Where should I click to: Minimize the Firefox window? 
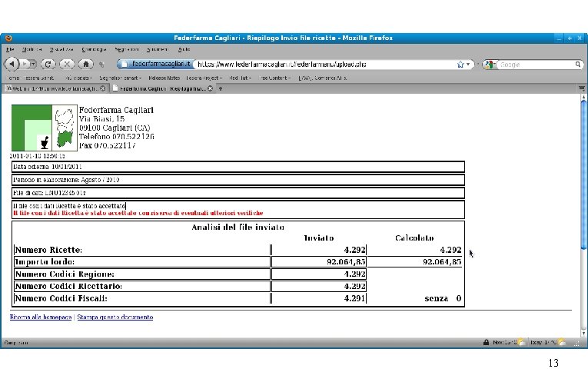click(x=559, y=38)
